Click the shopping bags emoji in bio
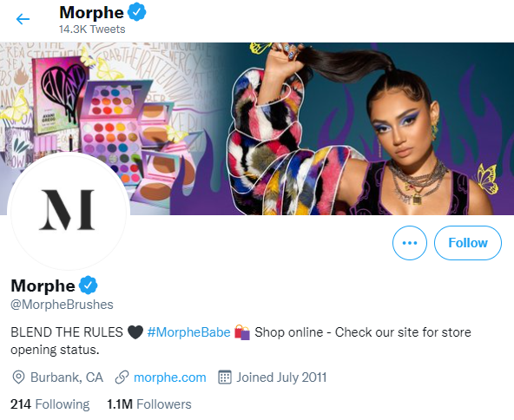This screenshot has width=514, height=420. pos(242,332)
